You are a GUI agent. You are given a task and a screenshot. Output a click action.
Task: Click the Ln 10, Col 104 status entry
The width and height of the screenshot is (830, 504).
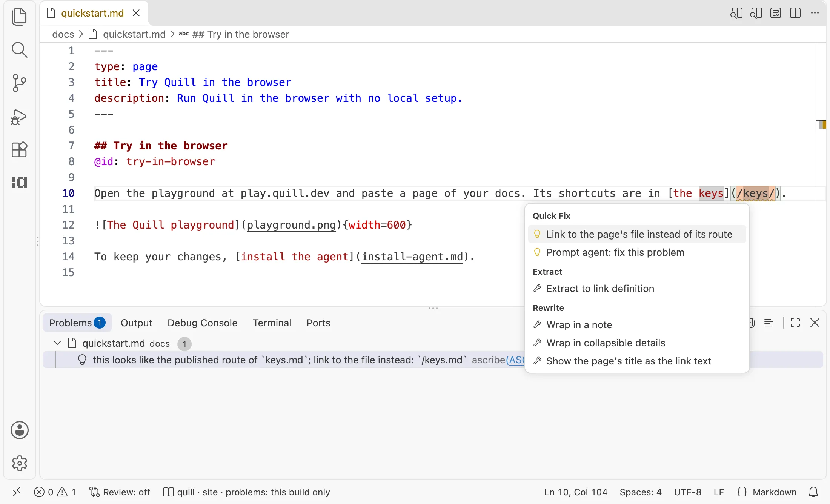(x=576, y=492)
